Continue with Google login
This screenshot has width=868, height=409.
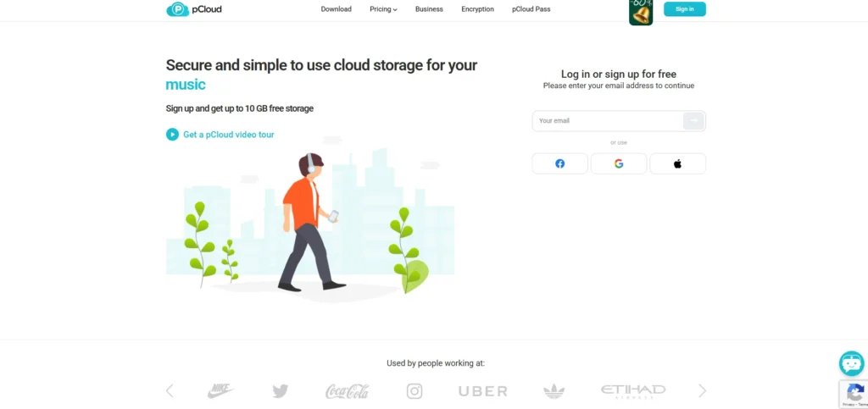pos(618,163)
